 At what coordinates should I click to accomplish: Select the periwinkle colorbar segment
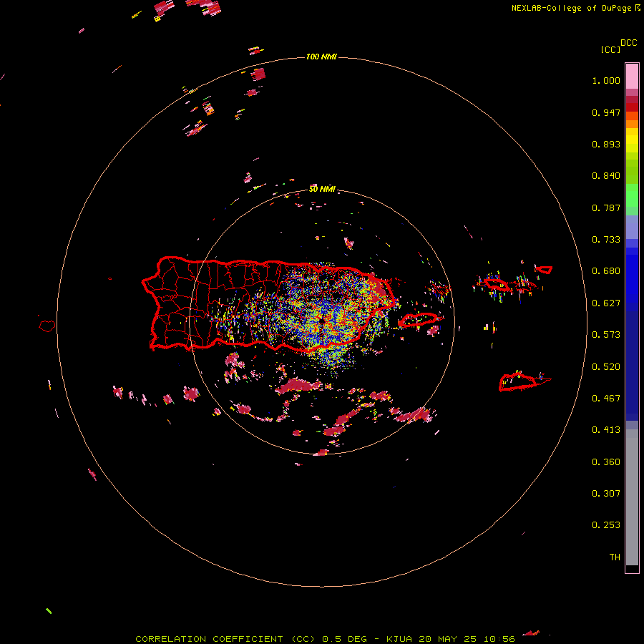632,228
